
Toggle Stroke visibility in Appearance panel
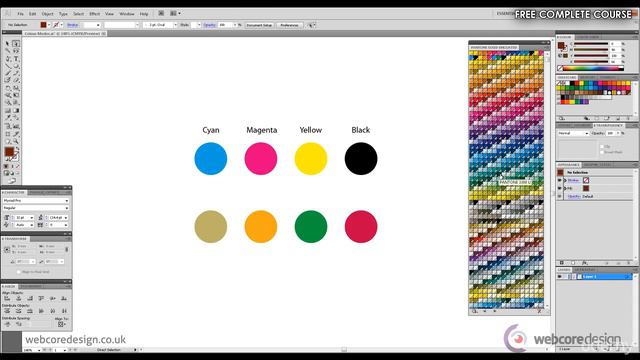click(x=560, y=180)
